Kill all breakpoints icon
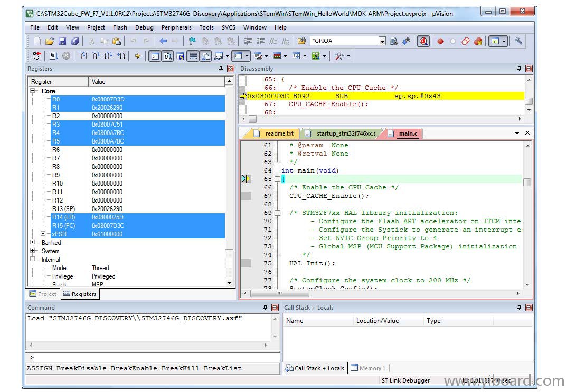 click(478, 41)
